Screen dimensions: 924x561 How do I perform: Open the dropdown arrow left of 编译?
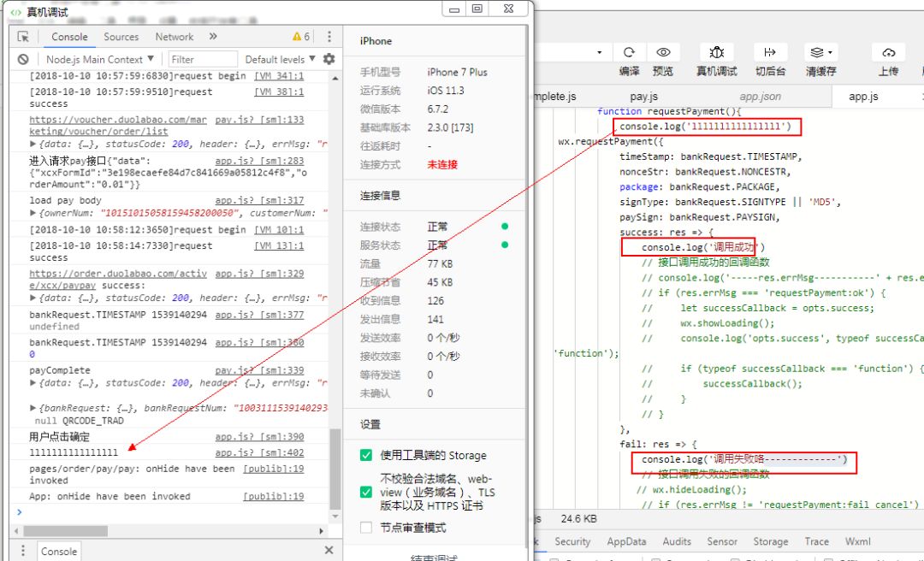599,52
